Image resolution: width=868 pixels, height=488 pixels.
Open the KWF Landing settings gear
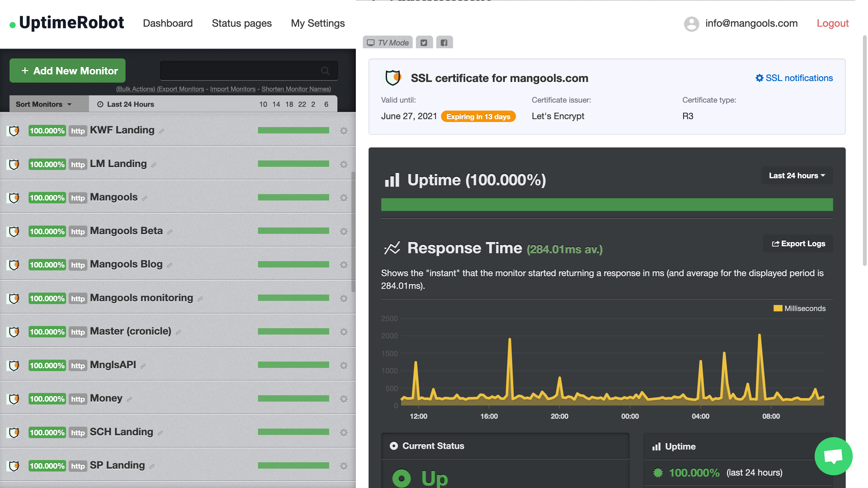point(343,131)
